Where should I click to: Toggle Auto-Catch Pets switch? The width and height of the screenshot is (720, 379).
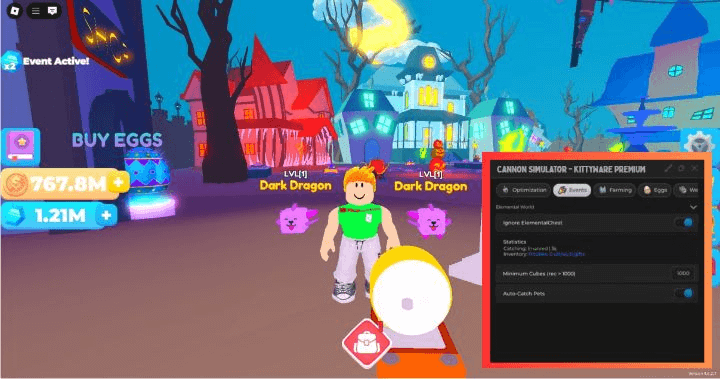tap(684, 293)
